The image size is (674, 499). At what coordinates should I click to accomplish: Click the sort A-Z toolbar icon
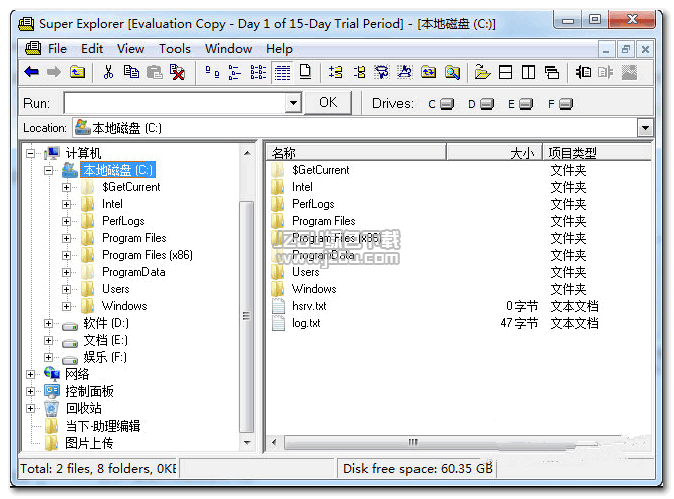click(404, 72)
